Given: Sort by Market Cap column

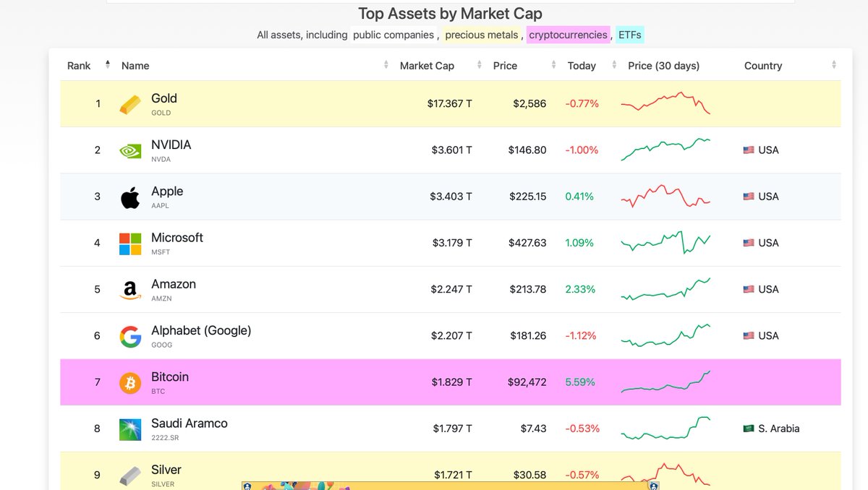Looking at the screenshot, I should [479, 65].
